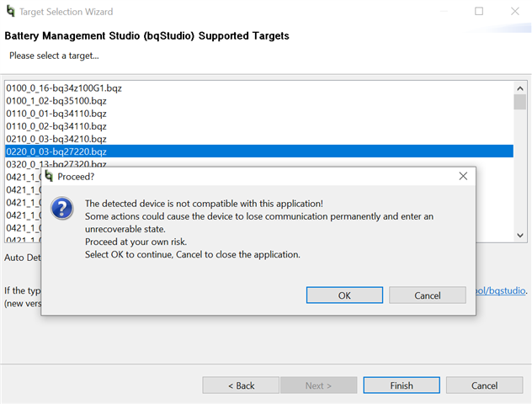The image size is (532, 404).
Task: Click OK in the Proceed dialog
Action: click(344, 295)
